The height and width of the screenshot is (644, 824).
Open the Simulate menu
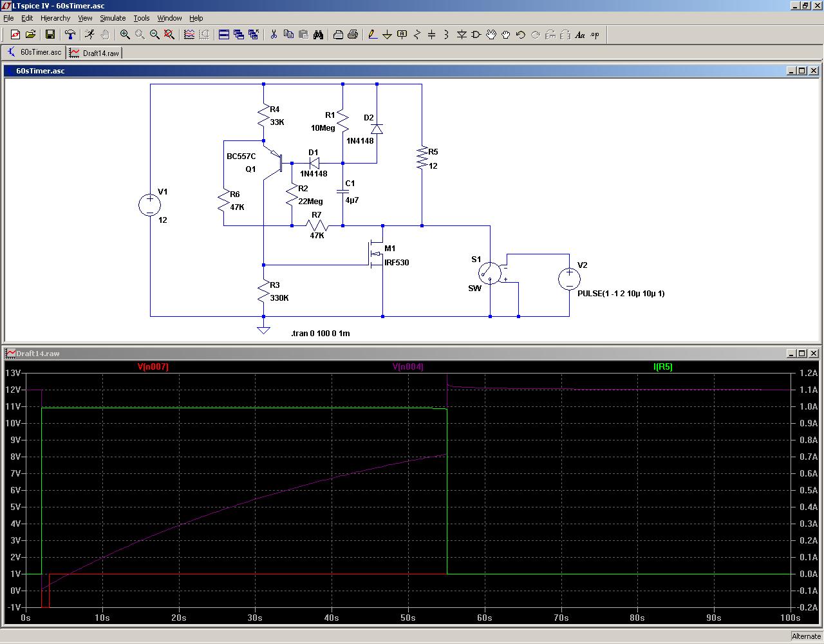(113, 18)
